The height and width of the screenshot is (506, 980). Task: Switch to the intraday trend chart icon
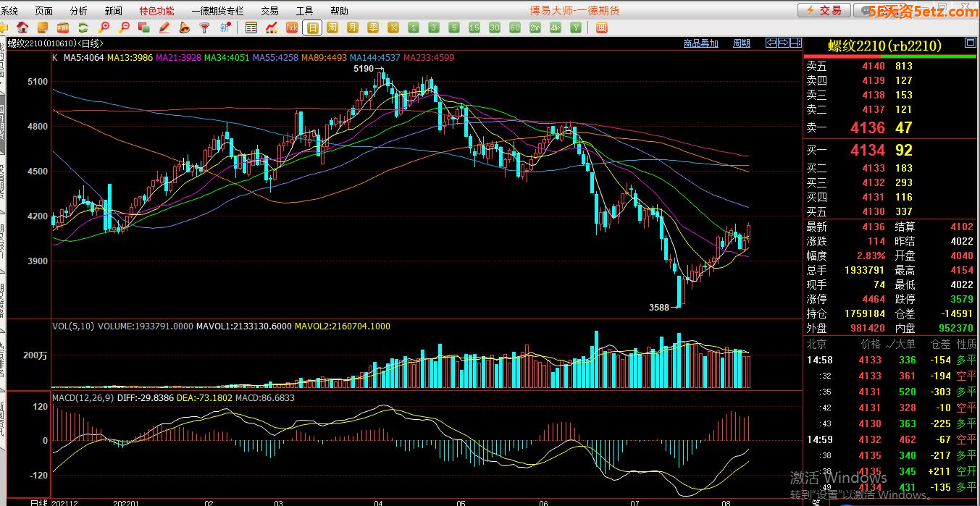[x=272, y=28]
